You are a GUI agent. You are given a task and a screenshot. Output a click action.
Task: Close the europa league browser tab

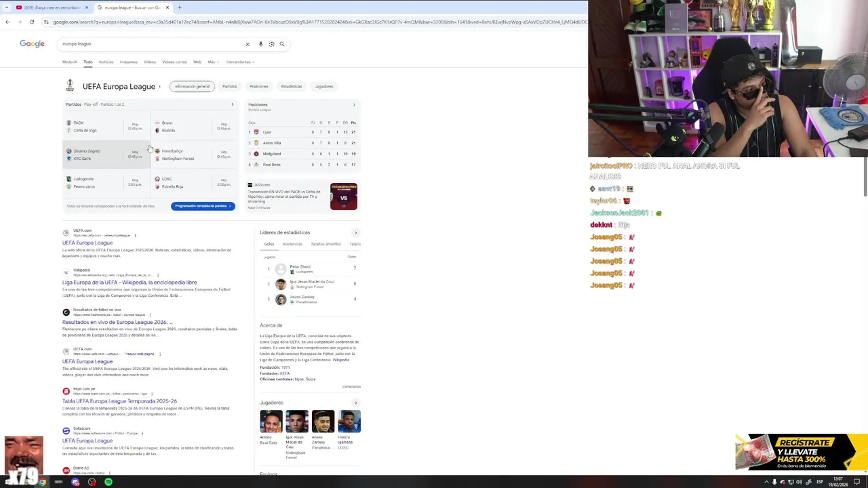click(x=167, y=7)
